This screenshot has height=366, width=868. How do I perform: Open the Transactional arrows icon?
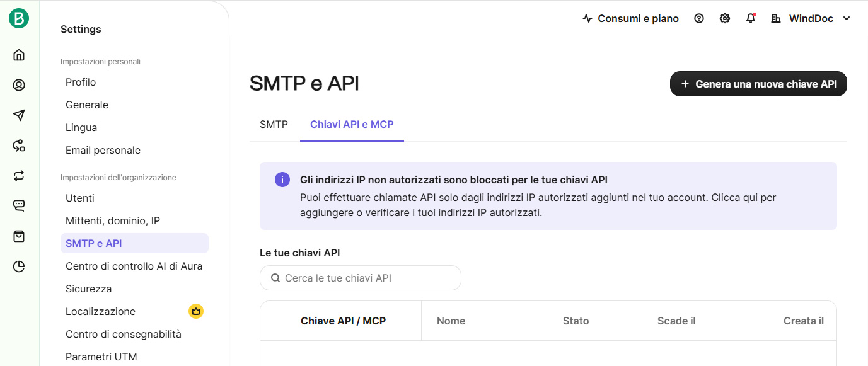point(19,176)
